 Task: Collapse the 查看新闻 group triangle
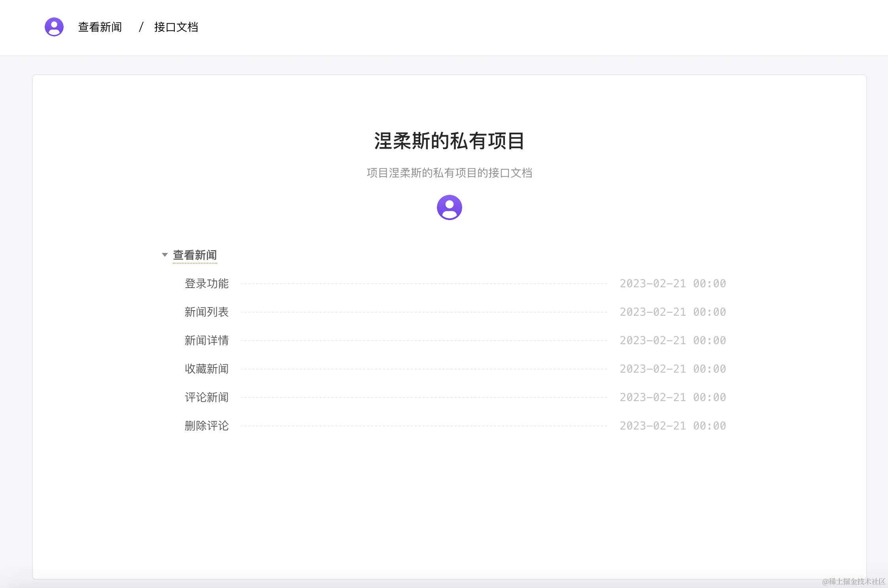(x=165, y=255)
